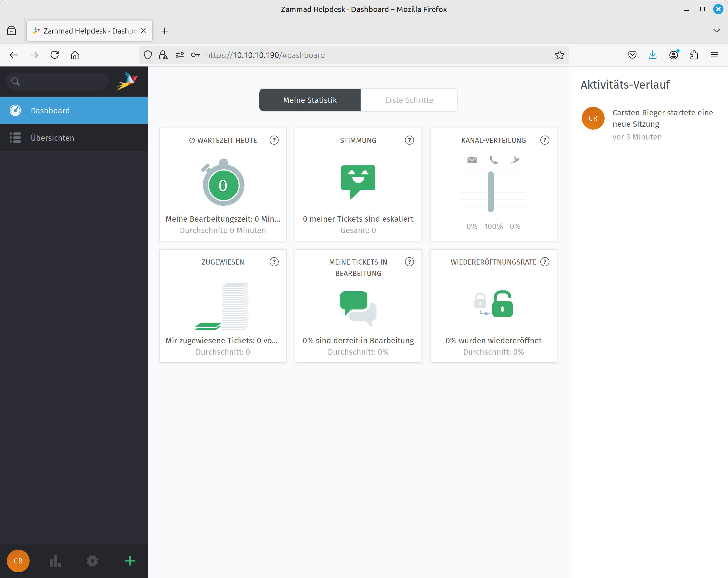Click the green plus to create new ticket
This screenshot has height=578, width=728.
[130, 561]
